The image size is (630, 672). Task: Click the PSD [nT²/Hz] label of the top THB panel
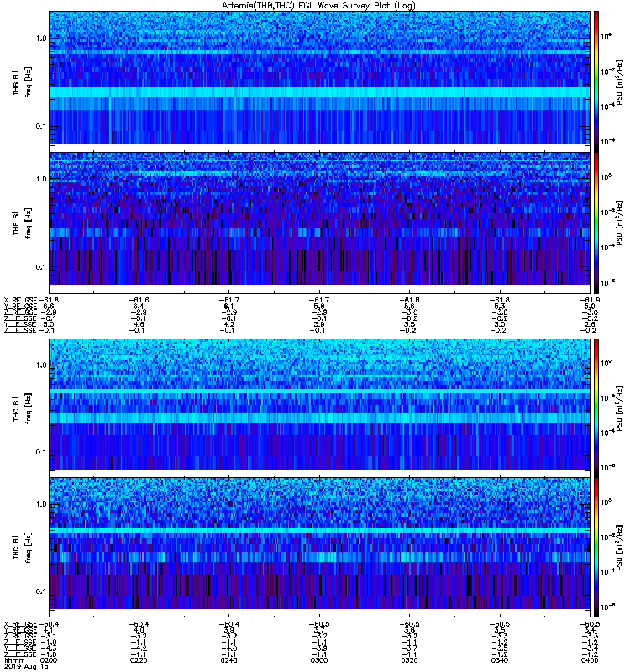tap(620, 82)
